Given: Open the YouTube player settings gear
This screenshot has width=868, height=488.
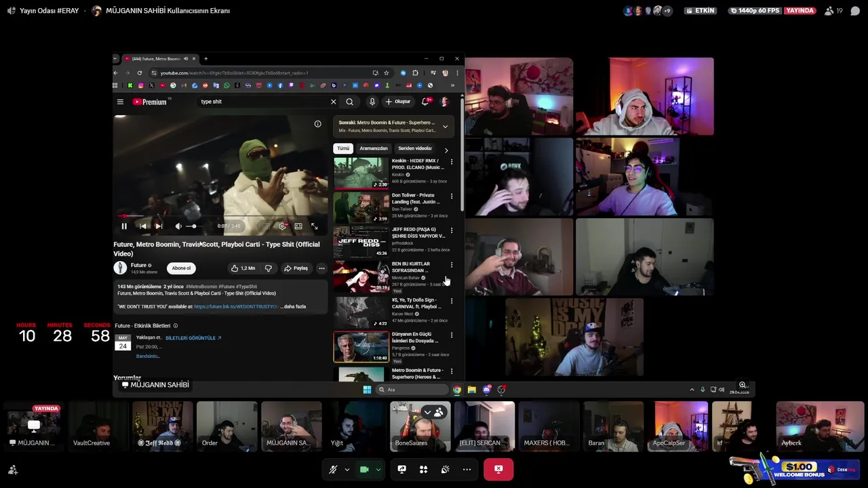Looking at the screenshot, I should click(282, 226).
